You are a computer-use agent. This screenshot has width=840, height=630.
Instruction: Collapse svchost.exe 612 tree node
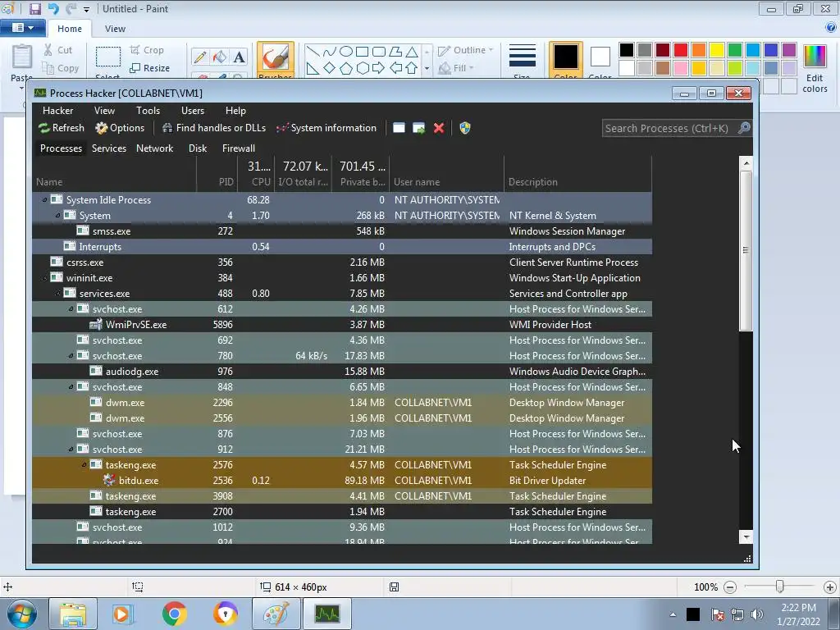pyautogui.click(x=71, y=309)
